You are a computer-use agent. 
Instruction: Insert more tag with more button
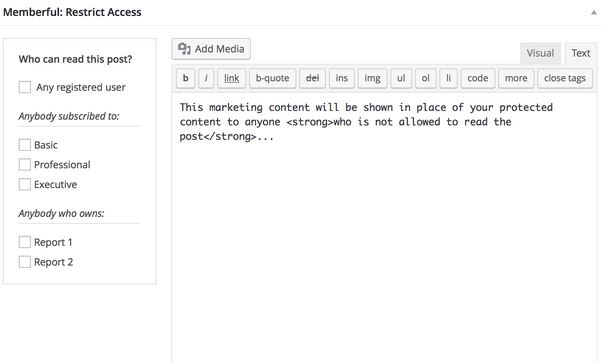pyautogui.click(x=516, y=78)
